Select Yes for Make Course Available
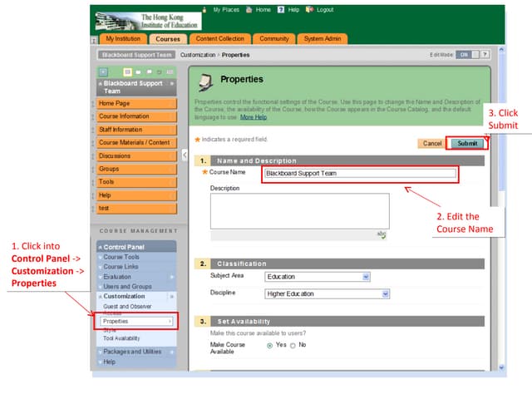The image size is (532, 399). [269, 346]
